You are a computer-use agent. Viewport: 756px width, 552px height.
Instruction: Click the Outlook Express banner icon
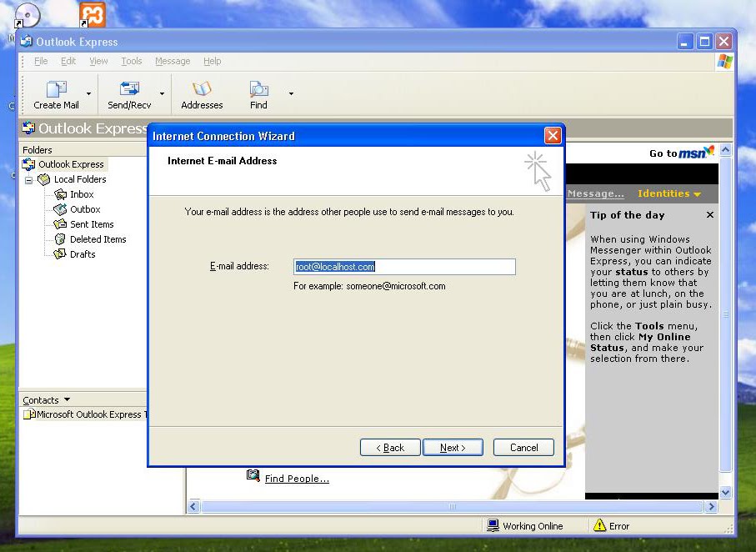tap(28, 128)
